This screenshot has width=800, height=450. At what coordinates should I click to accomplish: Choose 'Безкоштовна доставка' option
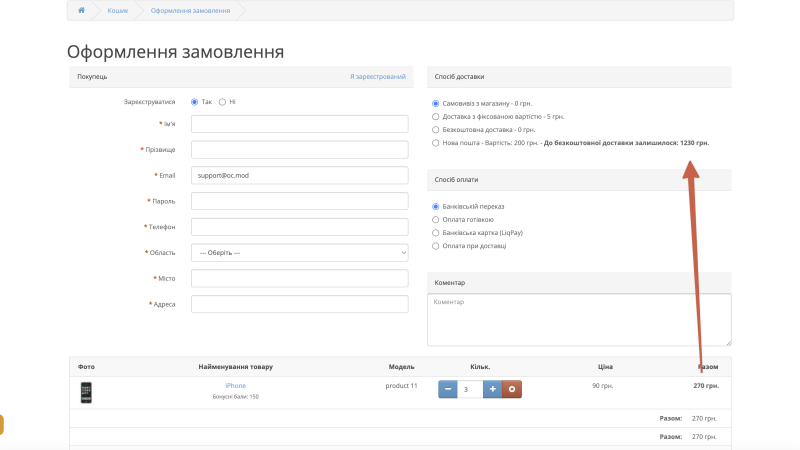point(435,130)
